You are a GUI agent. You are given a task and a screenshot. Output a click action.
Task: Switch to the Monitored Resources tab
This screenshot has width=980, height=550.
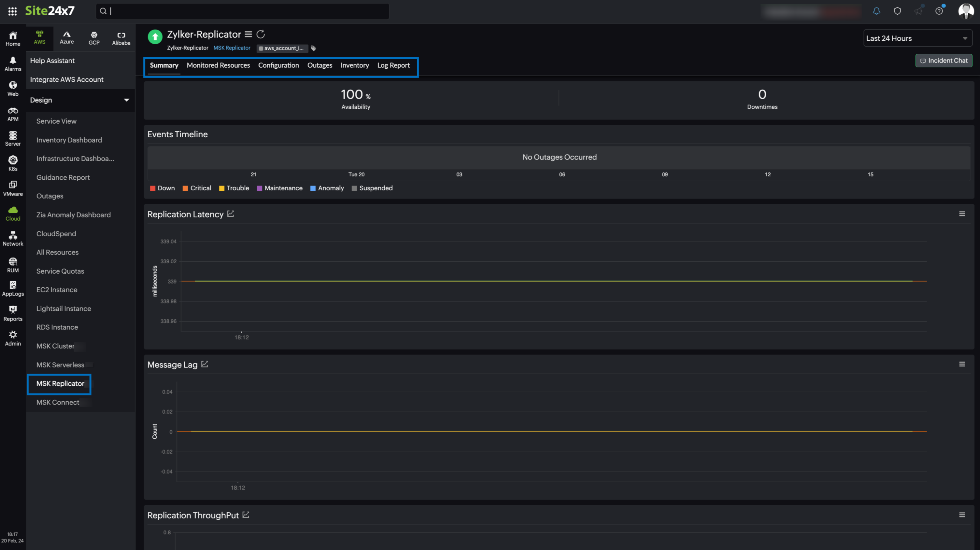click(x=218, y=65)
